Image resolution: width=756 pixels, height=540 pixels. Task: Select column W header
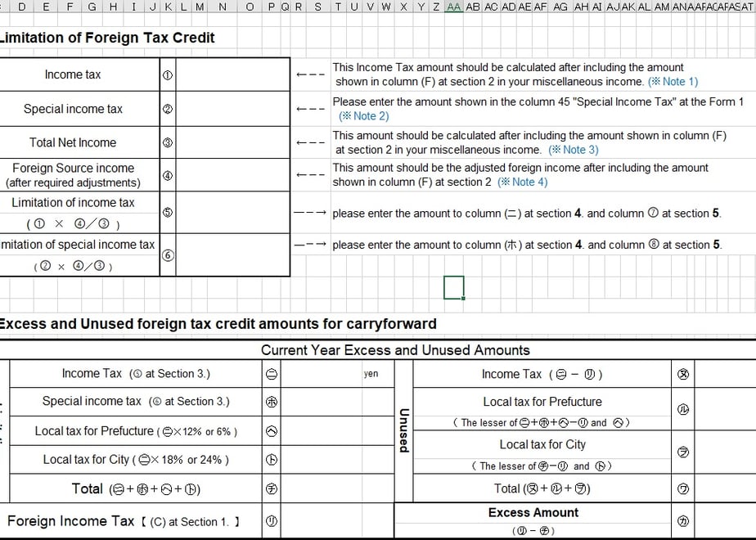386,7
